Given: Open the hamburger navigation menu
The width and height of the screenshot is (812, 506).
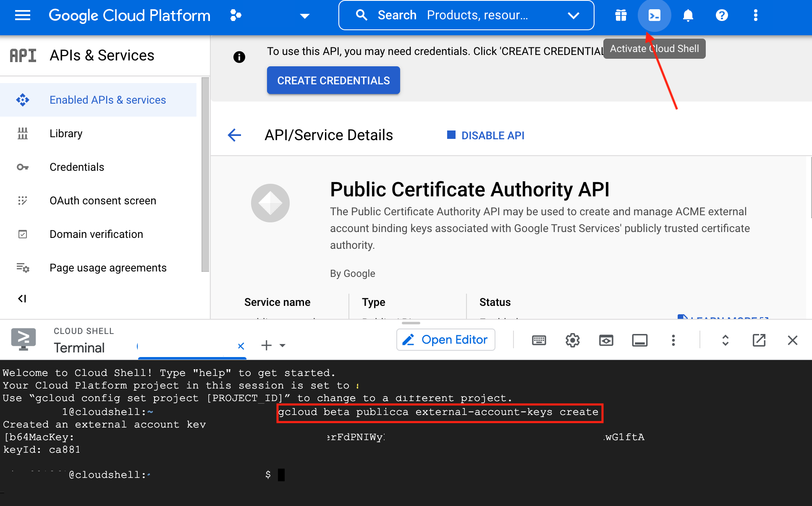Looking at the screenshot, I should click(x=23, y=16).
